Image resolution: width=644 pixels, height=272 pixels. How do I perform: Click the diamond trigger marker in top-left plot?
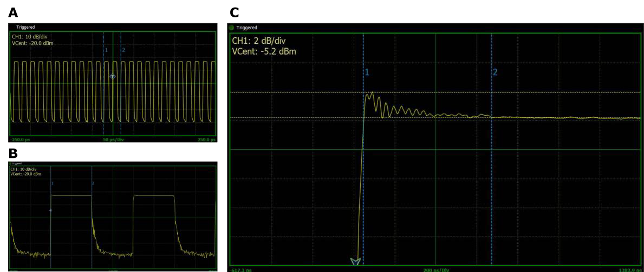click(113, 77)
